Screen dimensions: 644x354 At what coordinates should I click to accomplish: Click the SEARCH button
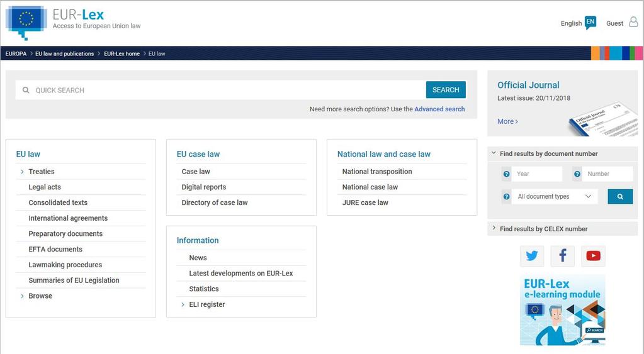pos(446,90)
